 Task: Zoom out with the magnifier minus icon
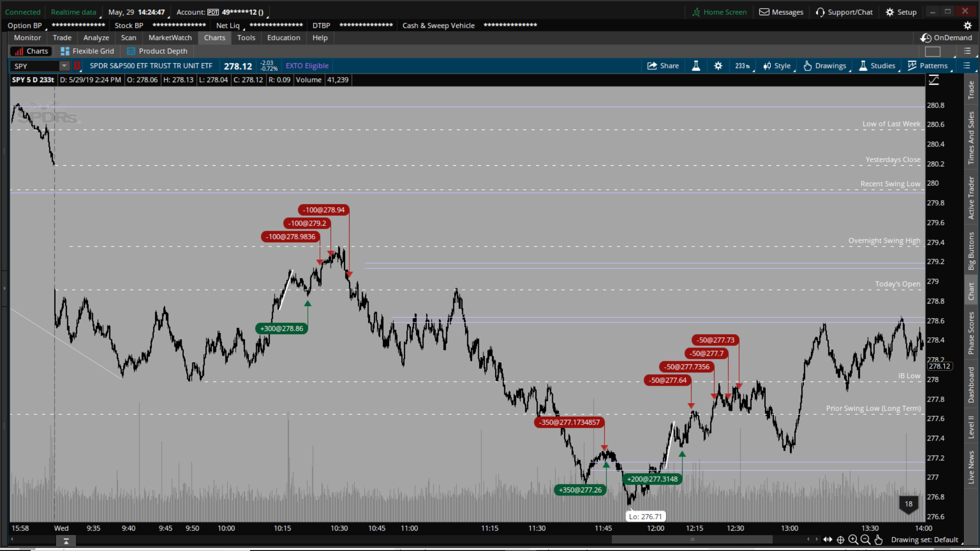pyautogui.click(x=865, y=540)
